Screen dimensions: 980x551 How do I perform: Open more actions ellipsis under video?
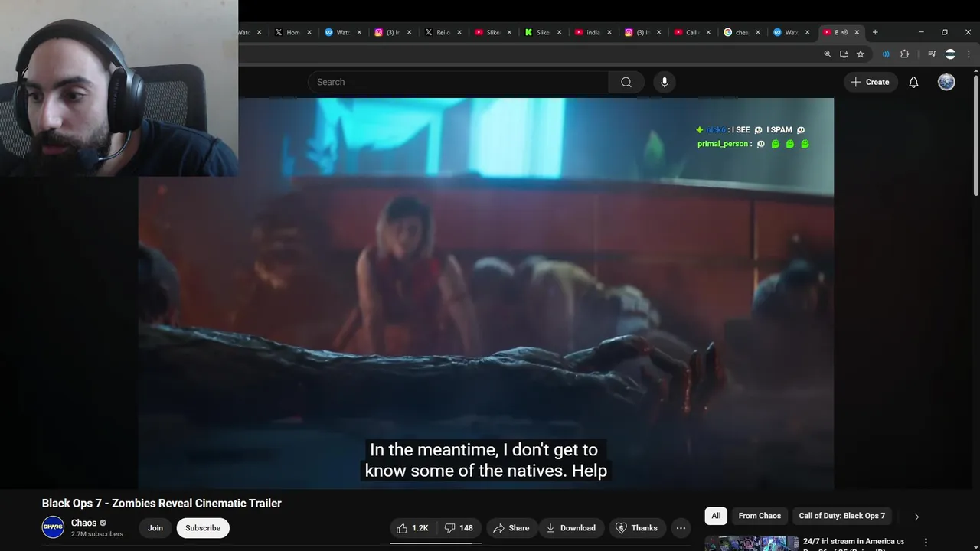pos(681,528)
